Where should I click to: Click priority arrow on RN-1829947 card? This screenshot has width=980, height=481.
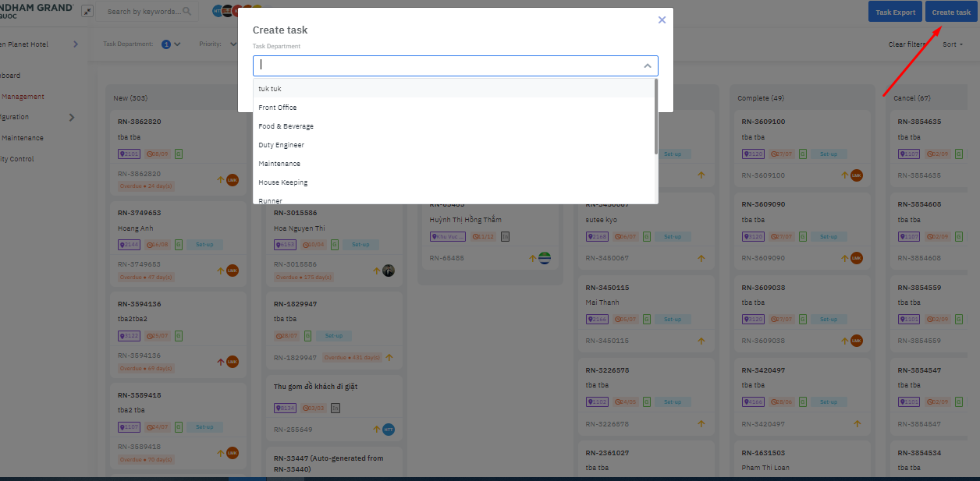click(389, 357)
